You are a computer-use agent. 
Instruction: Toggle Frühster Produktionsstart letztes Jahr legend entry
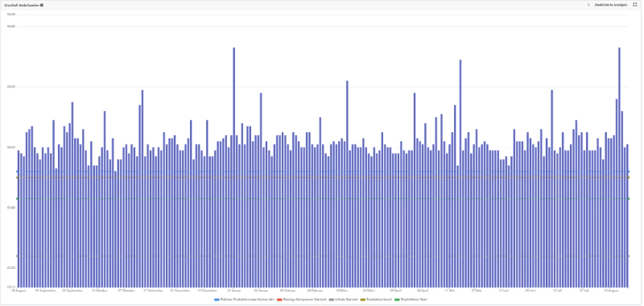245,300
